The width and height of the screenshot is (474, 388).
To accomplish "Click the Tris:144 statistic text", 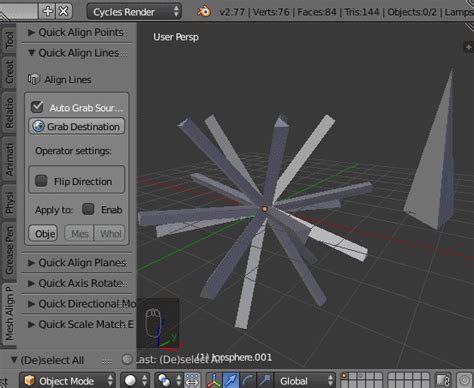I will 362,12.
